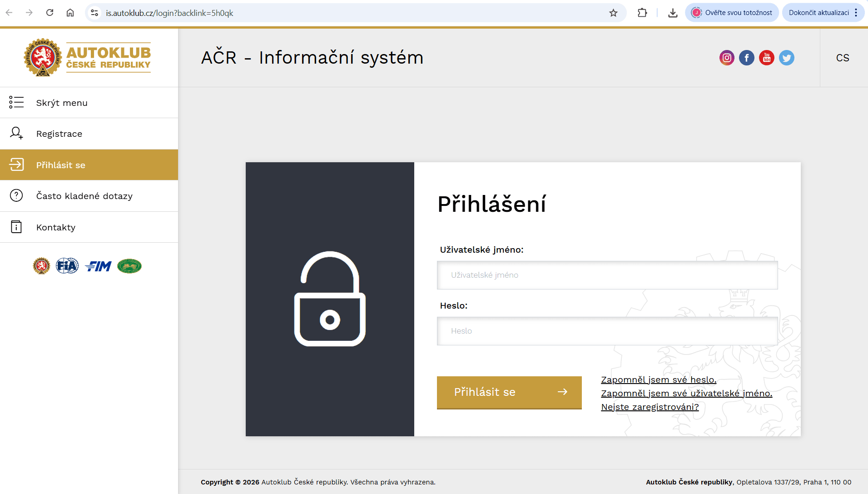
Task: Click the Autoklub České republiky logo
Action: (x=88, y=58)
